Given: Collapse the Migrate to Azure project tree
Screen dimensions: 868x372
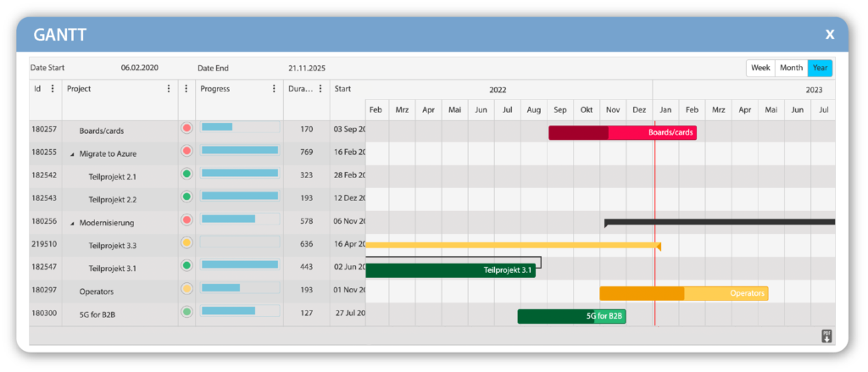Looking at the screenshot, I should point(73,153).
